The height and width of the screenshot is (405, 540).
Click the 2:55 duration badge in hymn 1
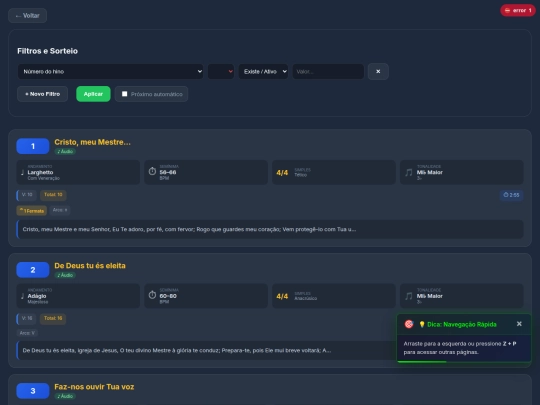click(x=511, y=195)
